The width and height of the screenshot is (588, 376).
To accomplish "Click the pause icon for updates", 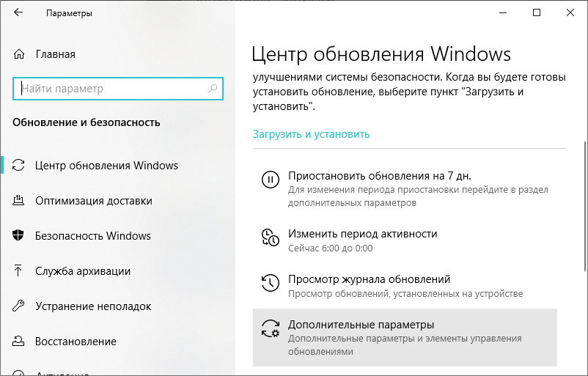I will [270, 179].
